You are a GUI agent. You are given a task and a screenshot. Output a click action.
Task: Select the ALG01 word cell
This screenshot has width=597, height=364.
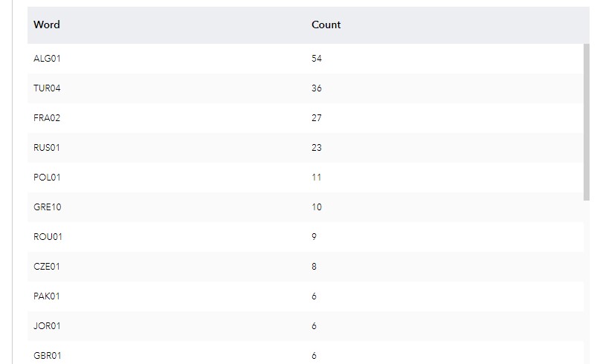tap(47, 59)
